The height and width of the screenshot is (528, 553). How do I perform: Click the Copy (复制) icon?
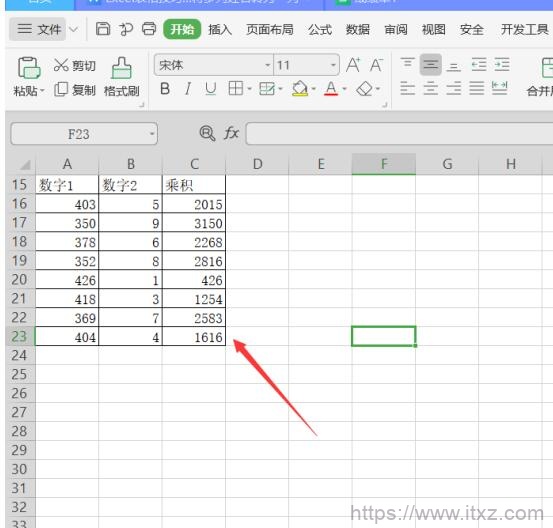61,90
